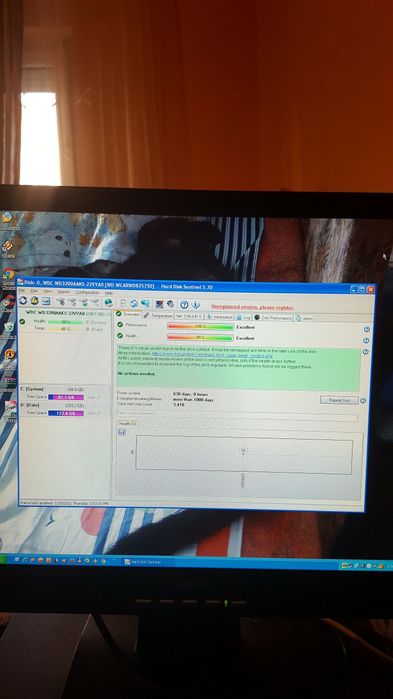This screenshot has height=699, width=393.
Task: Click the '630 days, 0 hours' power-on time value
Action: point(190,394)
